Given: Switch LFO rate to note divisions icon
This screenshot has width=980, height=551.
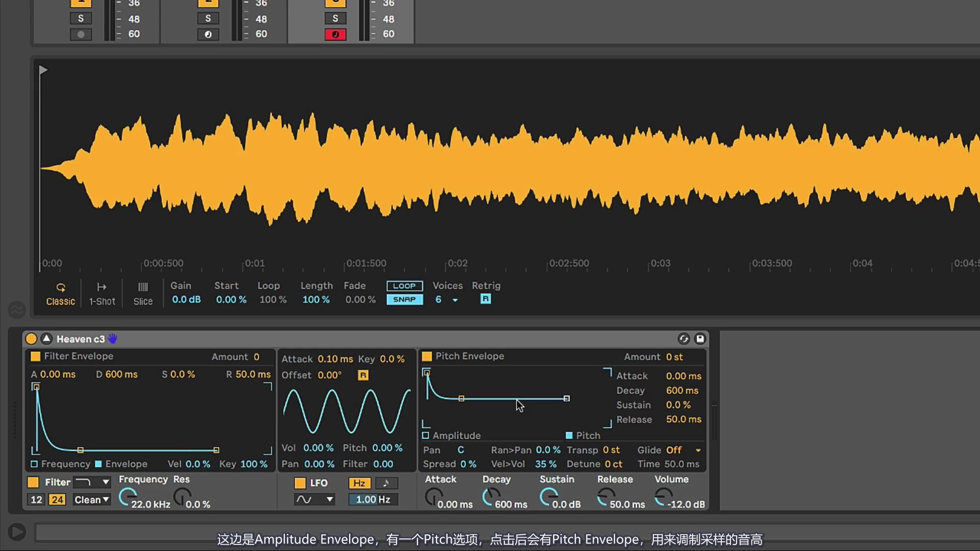Looking at the screenshot, I should point(386,483).
